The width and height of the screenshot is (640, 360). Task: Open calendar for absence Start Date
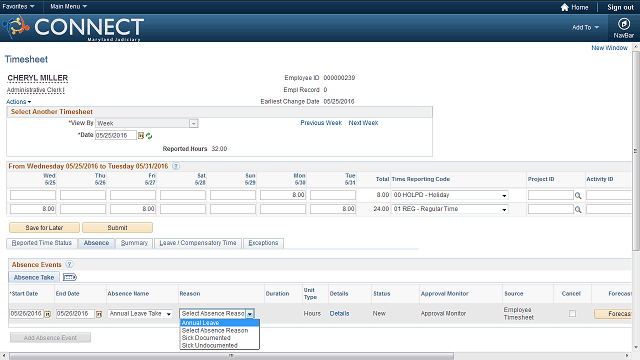click(x=48, y=314)
